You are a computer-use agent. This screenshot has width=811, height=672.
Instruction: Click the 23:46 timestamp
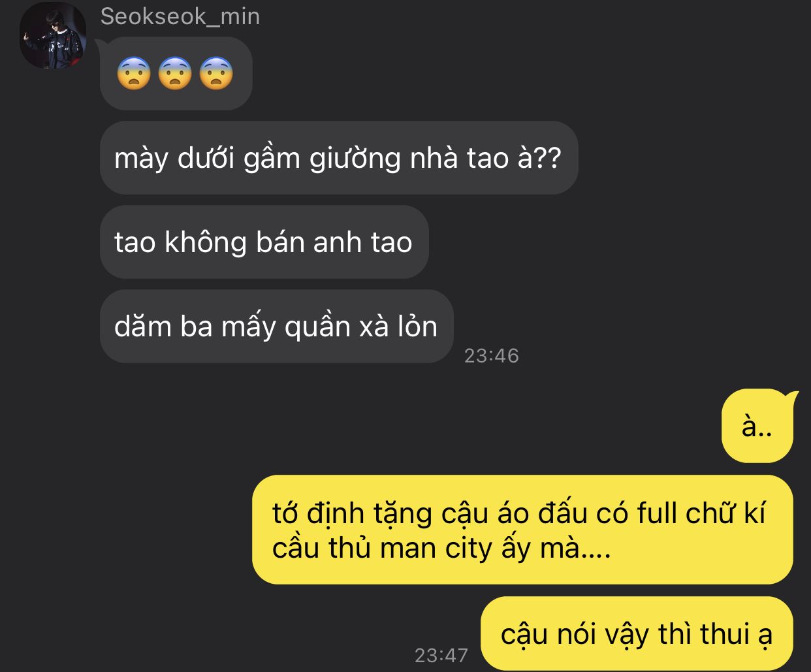tap(491, 356)
